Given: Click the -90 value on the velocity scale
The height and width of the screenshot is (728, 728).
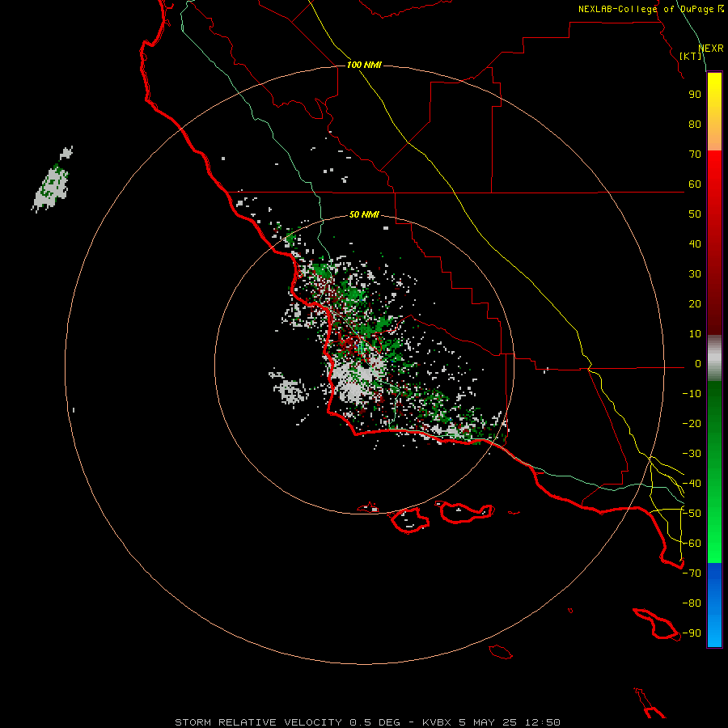Looking at the screenshot, I should [692, 633].
